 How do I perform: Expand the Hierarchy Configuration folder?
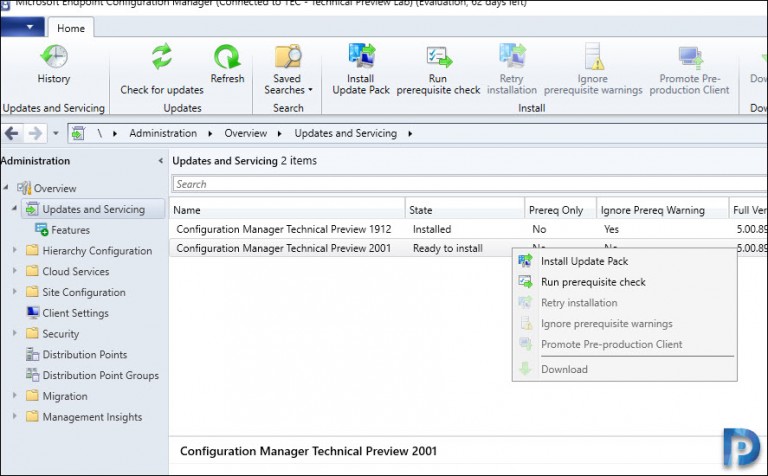15,250
